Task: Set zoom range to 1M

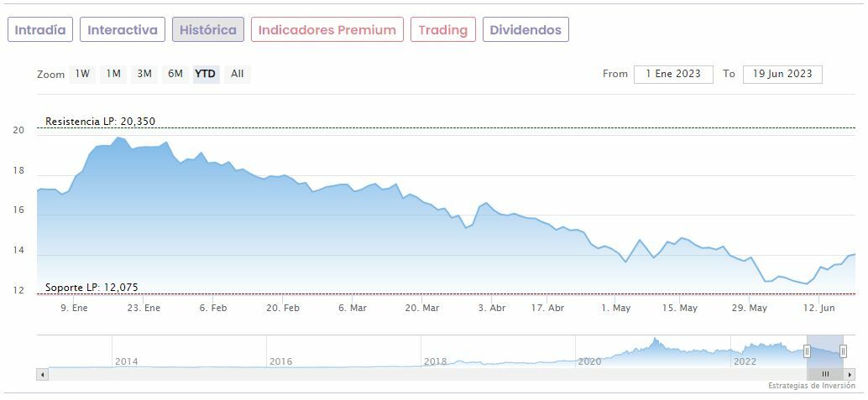Action: coord(113,74)
